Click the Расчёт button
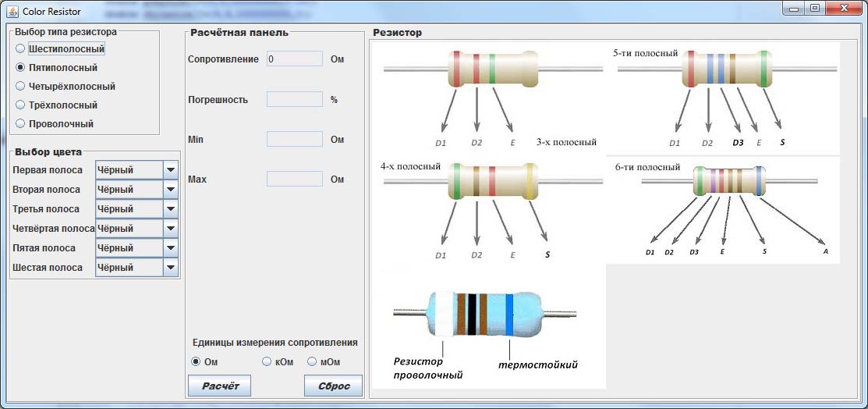868x409 pixels. (220, 386)
